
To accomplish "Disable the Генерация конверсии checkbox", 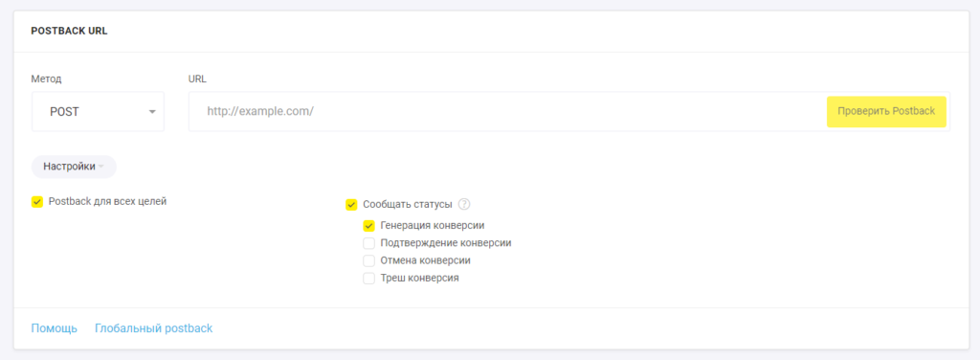I will coord(368,226).
